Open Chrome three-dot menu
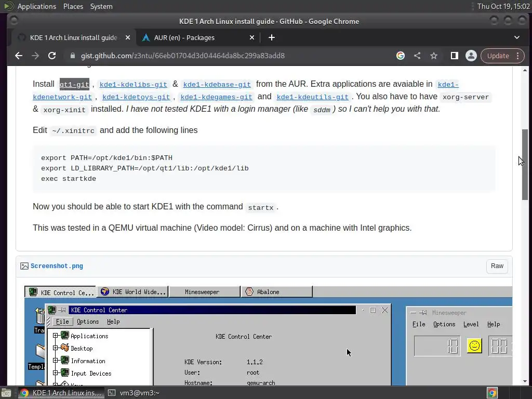 tap(518, 56)
